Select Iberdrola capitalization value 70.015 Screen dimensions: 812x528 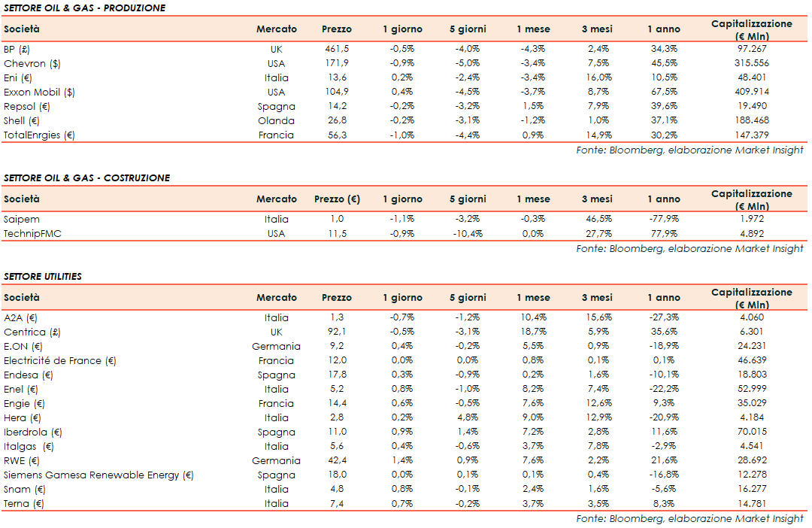(751, 432)
